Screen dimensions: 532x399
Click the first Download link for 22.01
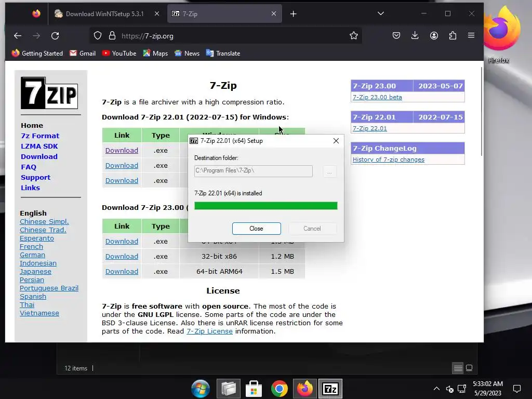point(122,150)
